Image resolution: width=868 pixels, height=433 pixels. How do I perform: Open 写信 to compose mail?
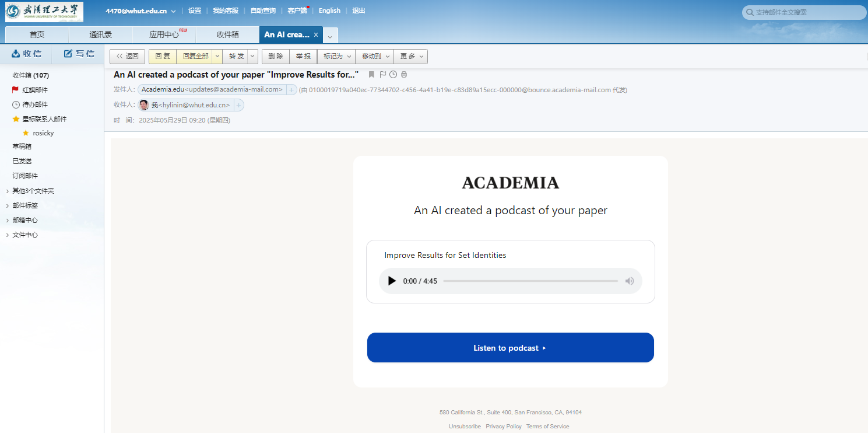pos(79,54)
